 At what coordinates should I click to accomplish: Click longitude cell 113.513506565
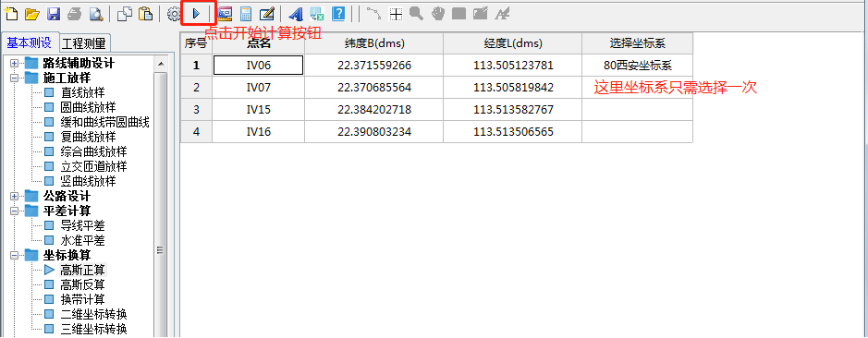coord(513,132)
